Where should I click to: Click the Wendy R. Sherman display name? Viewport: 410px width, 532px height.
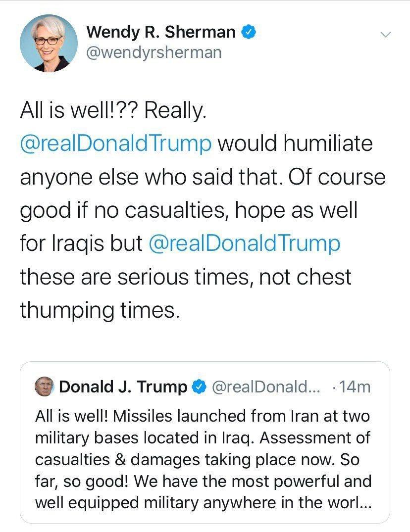coord(161,32)
